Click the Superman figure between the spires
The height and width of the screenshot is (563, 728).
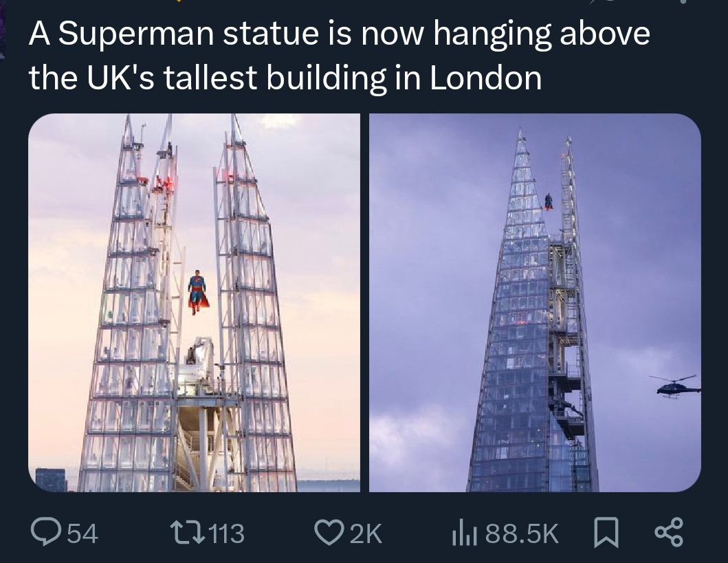(x=196, y=289)
